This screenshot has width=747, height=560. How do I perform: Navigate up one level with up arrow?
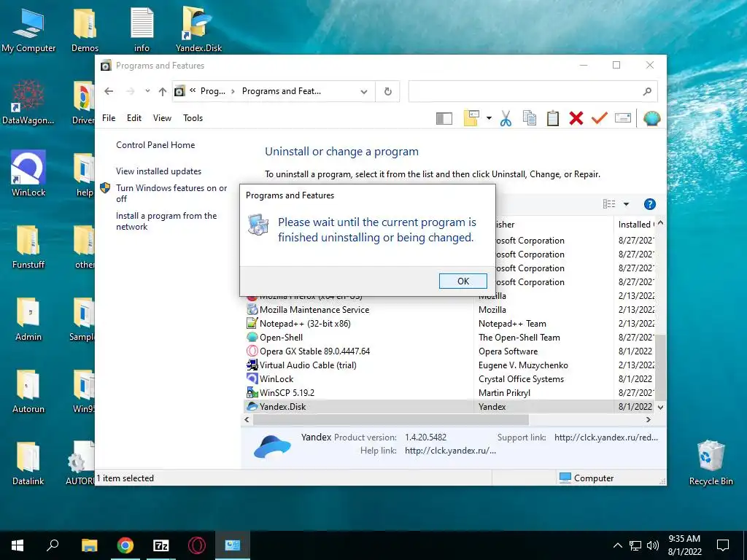tap(163, 91)
